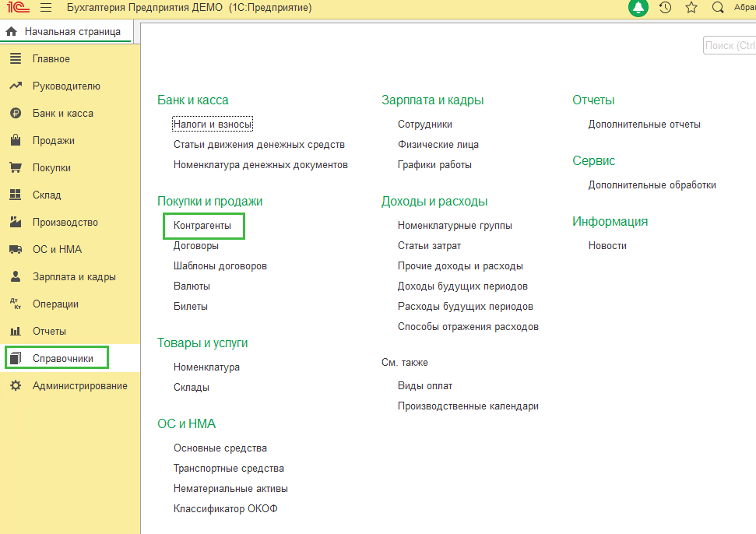756x534 pixels.
Task: Open Статьи движения денежных средств
Action: pos(259,145)
